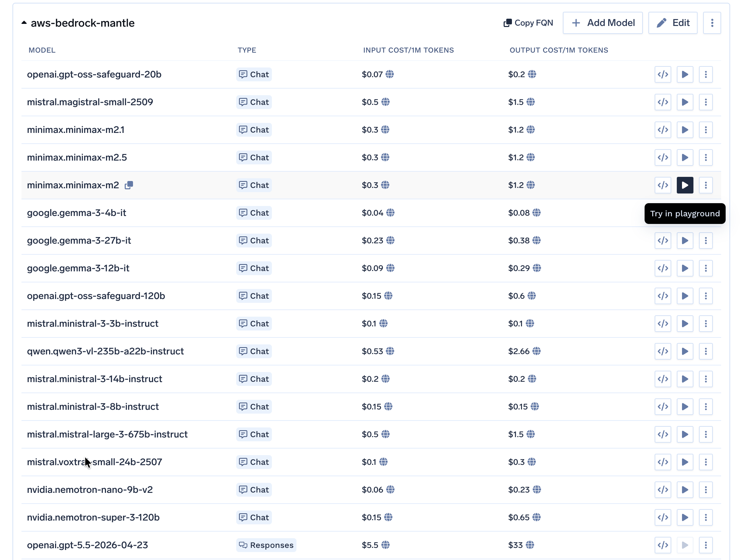This screenshot has width=744, height=560.
Task: Open code snippet for openai.gpt-5.5-2026-04-23
Action: click(x=663, y=545)
